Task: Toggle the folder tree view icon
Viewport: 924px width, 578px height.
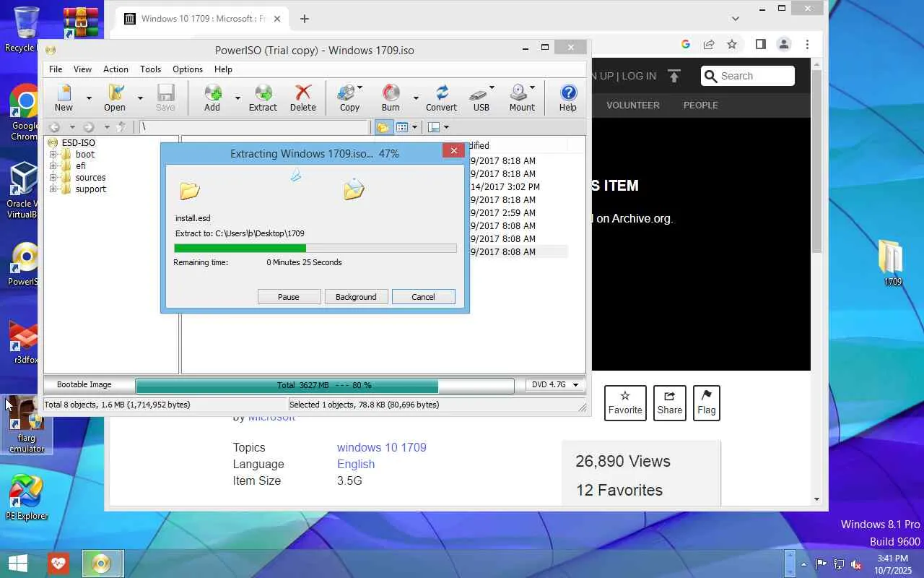Action: click(383, 127)
